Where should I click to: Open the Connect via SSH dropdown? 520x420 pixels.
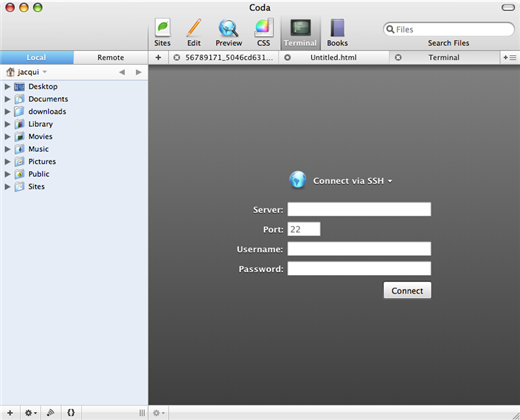tap(352, 181)
